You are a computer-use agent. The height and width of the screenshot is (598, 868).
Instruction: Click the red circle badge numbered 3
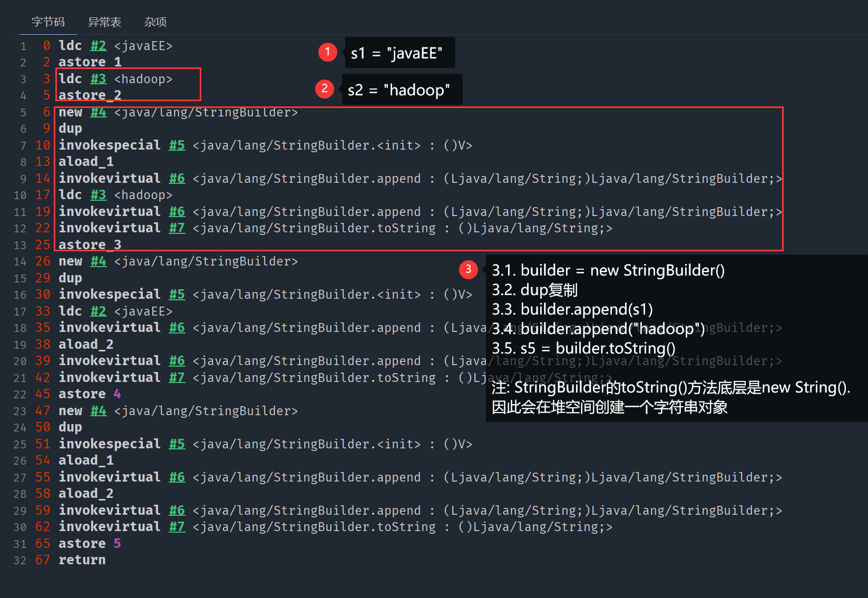point(468,269)
